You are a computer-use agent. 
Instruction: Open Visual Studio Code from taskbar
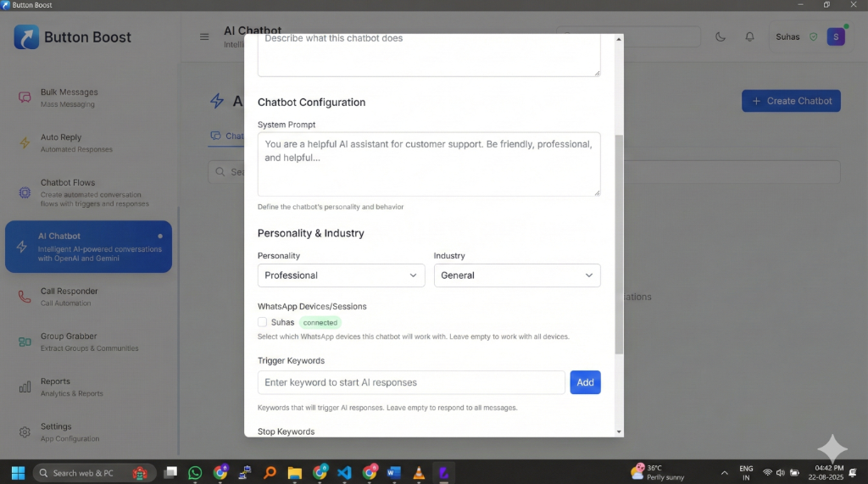pos(344,473)
